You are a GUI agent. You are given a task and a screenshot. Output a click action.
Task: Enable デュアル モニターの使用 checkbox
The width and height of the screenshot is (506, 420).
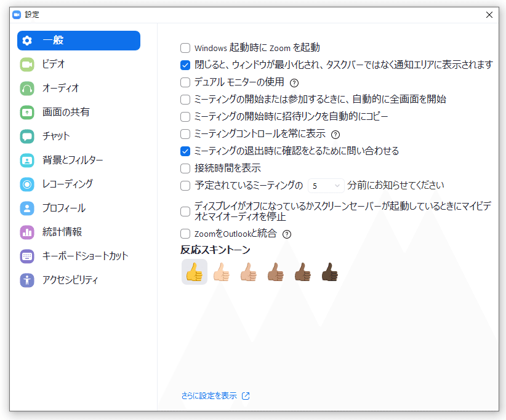[x=185, y=82]
